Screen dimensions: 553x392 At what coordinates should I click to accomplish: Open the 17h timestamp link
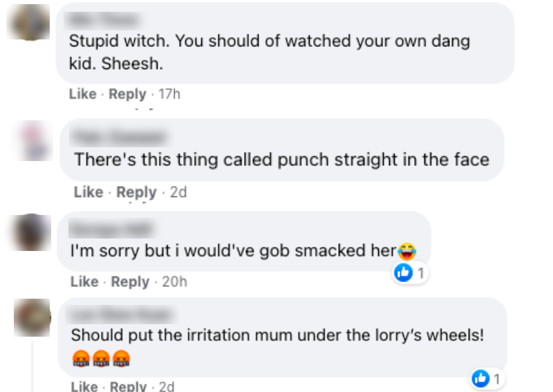point(169,94)
